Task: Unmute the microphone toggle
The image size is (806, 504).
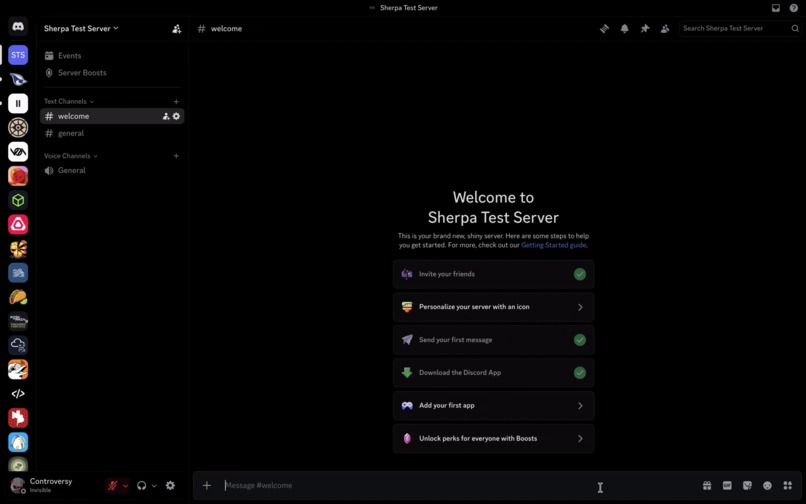Action: click(113, 485)
